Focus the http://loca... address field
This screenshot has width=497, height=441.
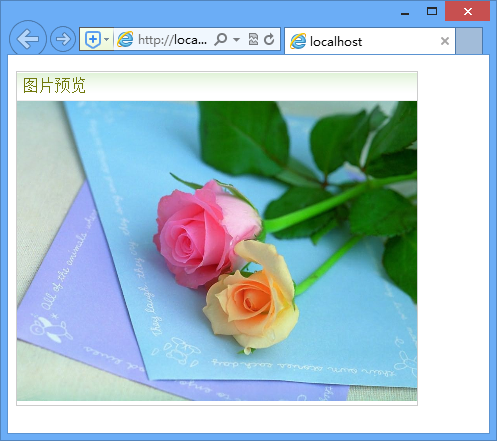173,40
